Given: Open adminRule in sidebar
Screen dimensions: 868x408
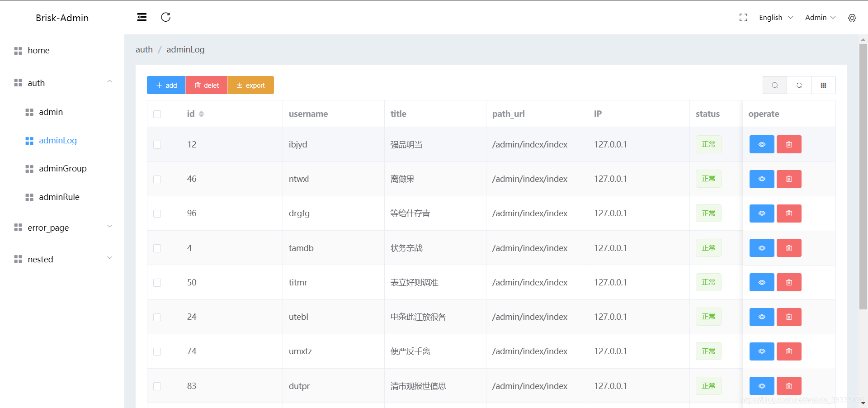Looking at the screenshot, I should tap(62, 197).
